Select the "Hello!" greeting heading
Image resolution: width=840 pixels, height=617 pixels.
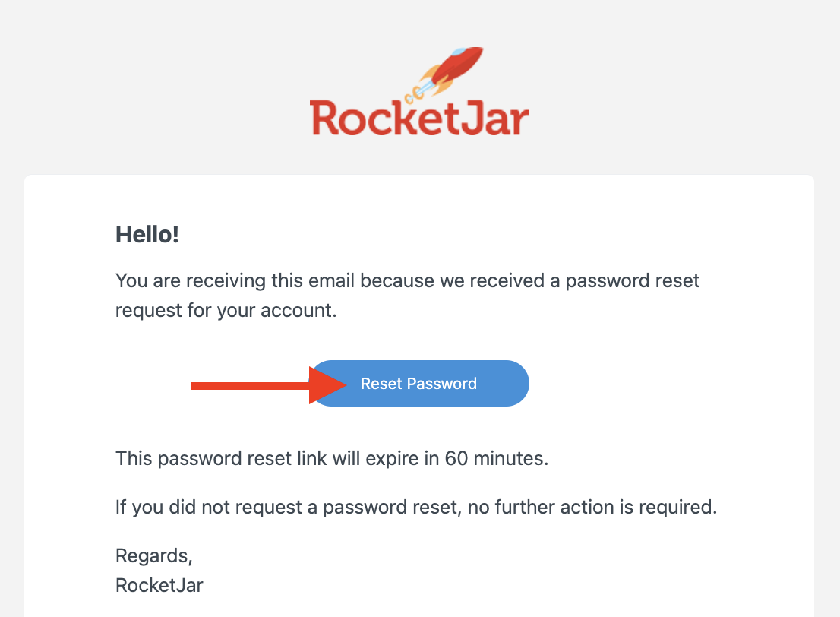click(x=147, y=234)
